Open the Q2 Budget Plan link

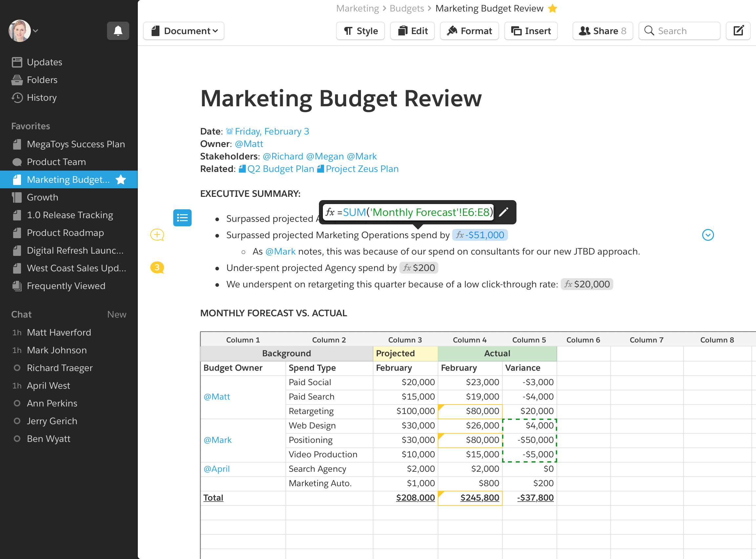(280, 169)
